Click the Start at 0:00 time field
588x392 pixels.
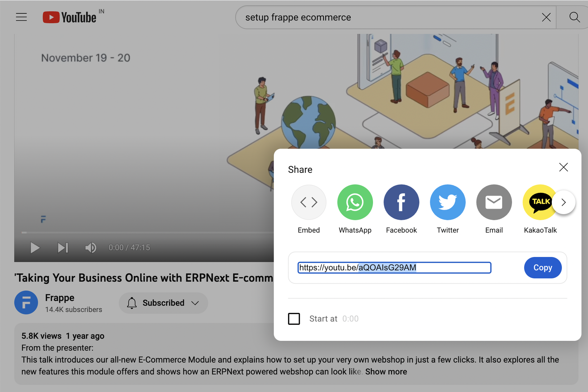point(350,319)
